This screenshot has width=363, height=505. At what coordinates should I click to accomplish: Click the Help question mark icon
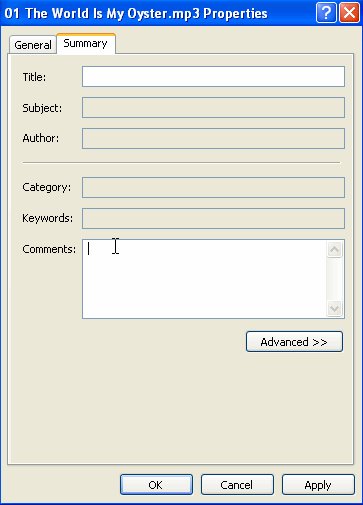click(326, 13)
